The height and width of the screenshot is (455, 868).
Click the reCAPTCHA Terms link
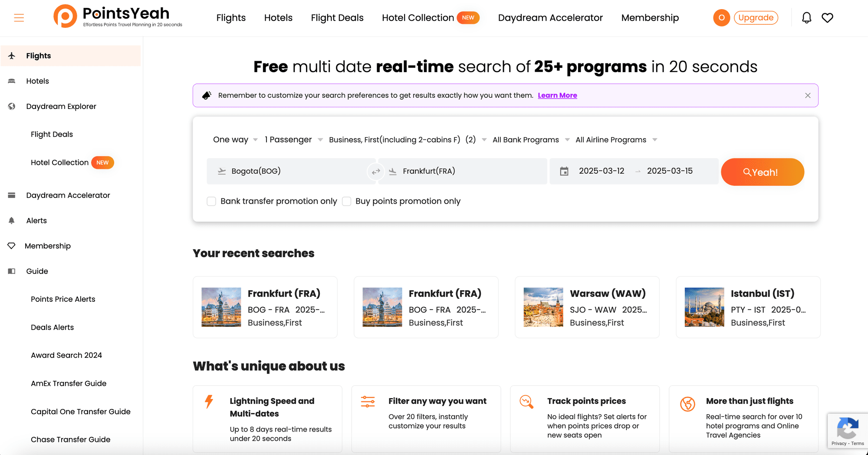tap(858, 443)
